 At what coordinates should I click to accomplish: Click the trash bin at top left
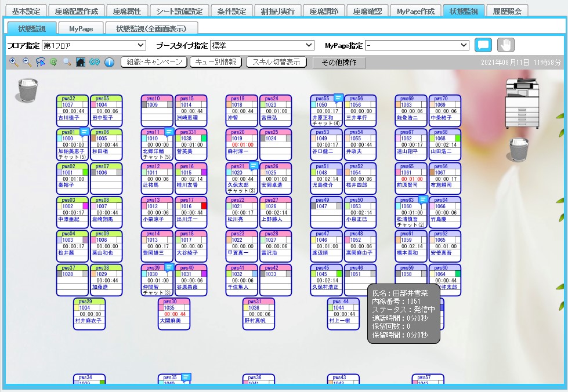click(27, 90)
